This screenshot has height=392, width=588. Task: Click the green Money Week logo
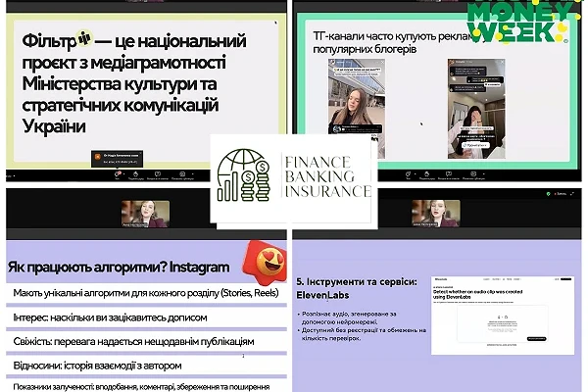(519, 24)
